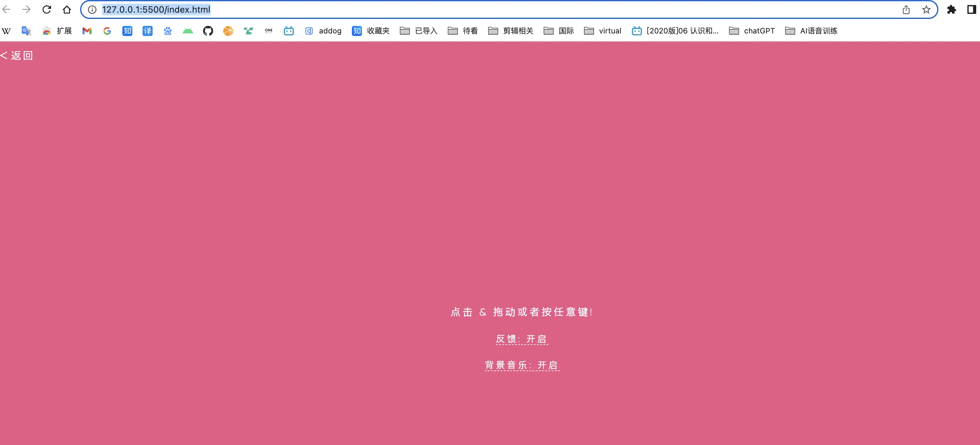
Task: Open the green TC logo bookmark
Action: (248, 31)
